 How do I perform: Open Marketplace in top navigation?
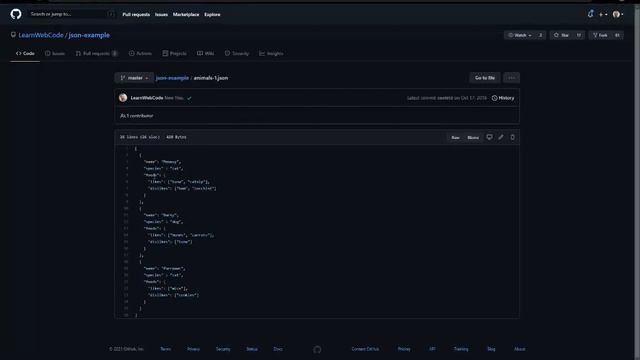point(186,14)
